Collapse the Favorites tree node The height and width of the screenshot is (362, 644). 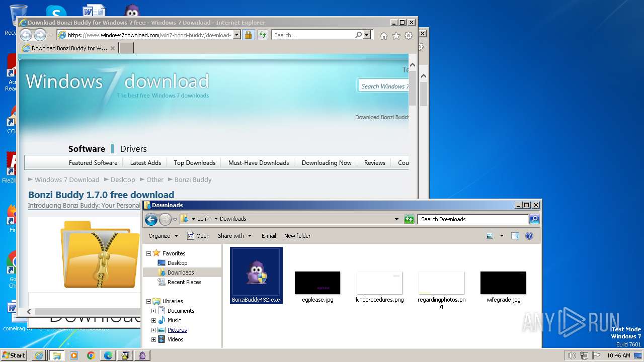click(x=148, y=253)
